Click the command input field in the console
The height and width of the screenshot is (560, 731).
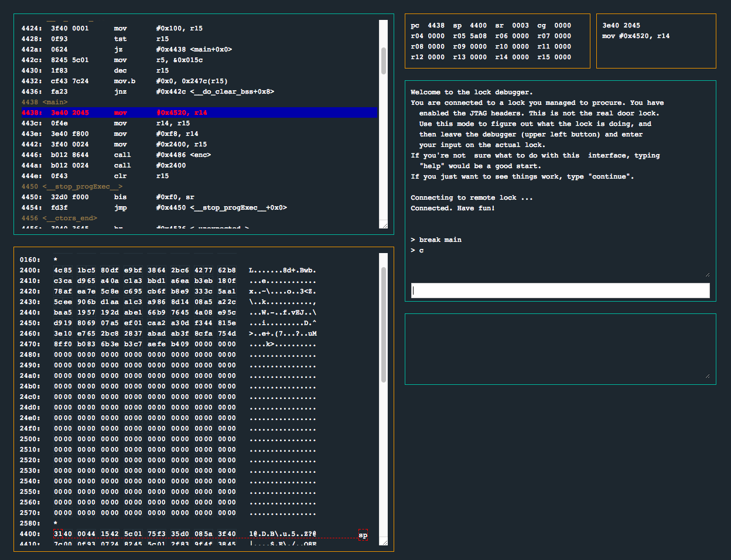tap(560, 291)
